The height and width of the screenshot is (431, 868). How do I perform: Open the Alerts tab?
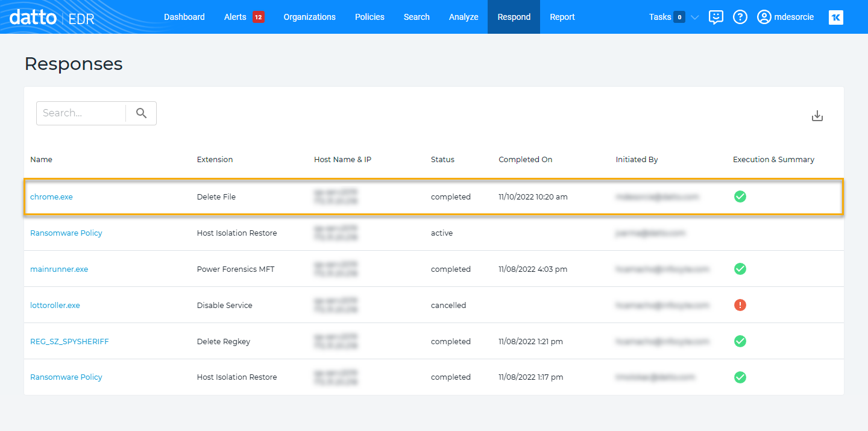235,17
